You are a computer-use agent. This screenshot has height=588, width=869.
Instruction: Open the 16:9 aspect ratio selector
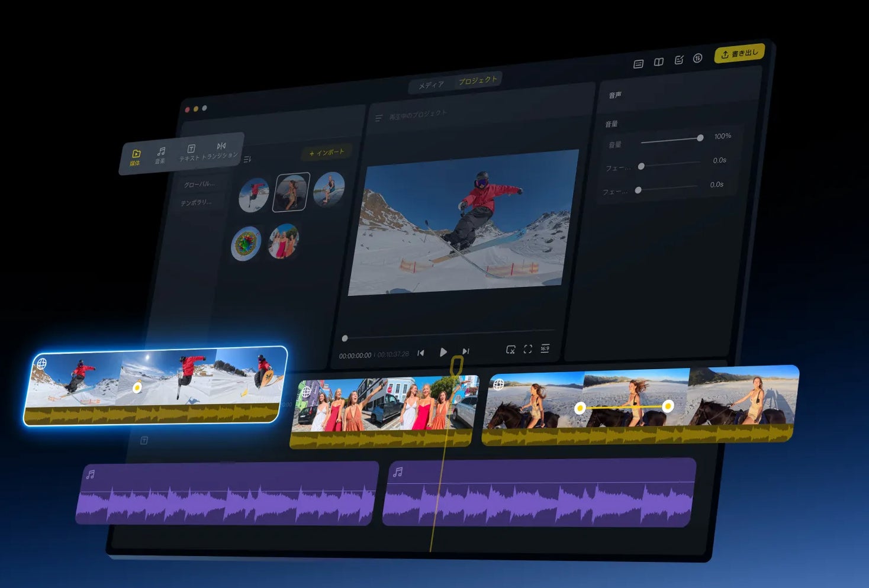(545, 348)
